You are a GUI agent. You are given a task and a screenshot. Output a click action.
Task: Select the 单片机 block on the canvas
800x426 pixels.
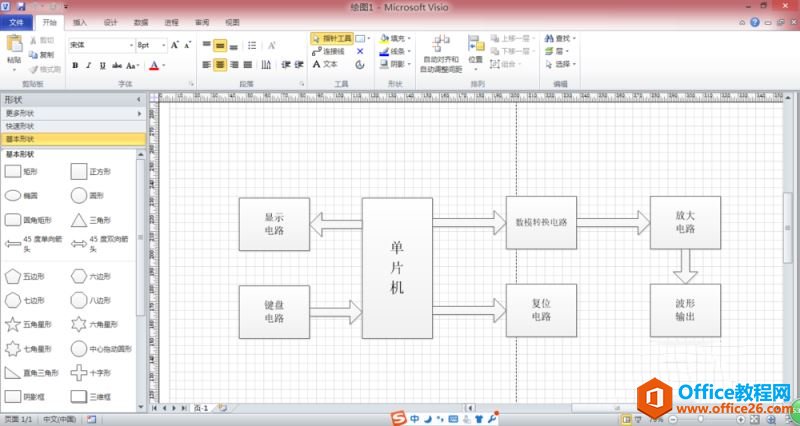[397, 268]
